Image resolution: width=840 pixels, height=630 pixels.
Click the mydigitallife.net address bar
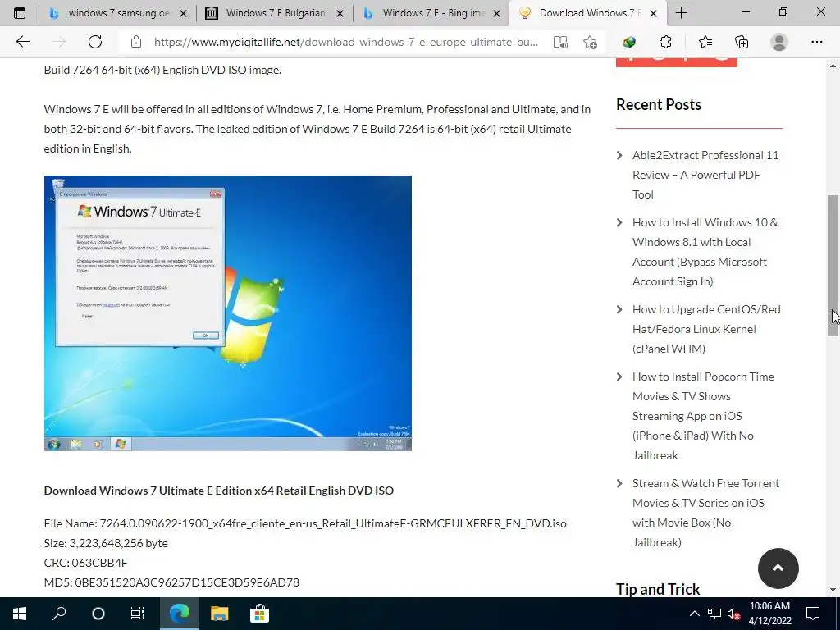pos(345,43)
